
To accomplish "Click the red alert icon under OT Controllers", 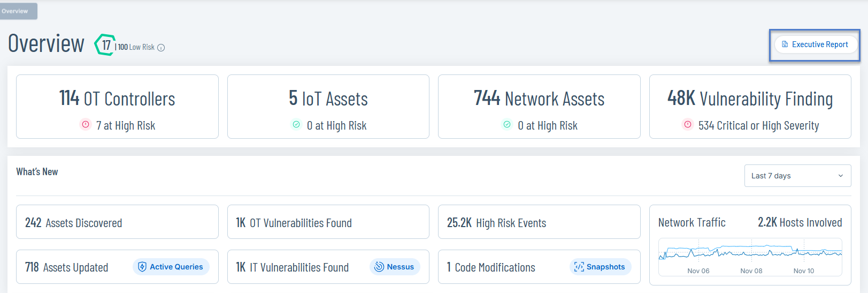I will click(86, 124).
